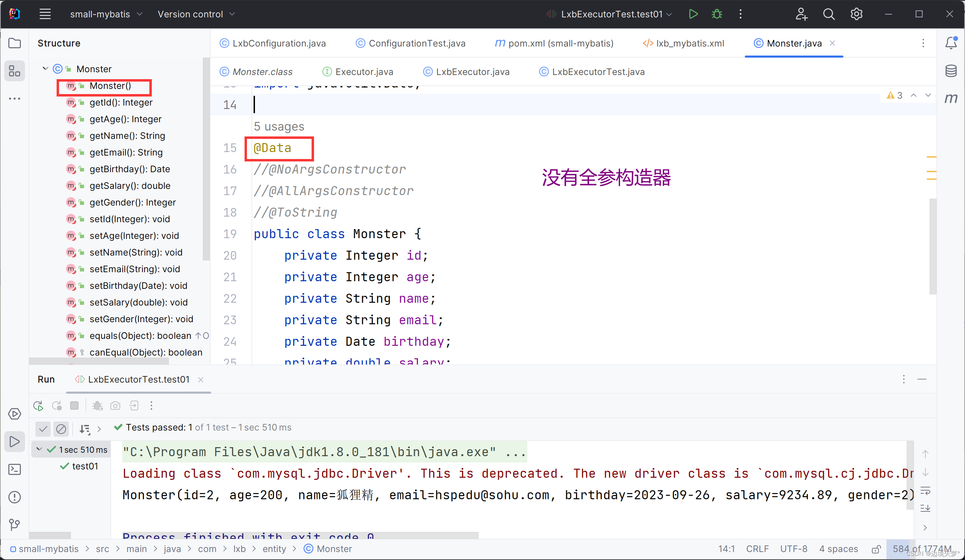Open editor tabs overflow menu

[923, 43]
